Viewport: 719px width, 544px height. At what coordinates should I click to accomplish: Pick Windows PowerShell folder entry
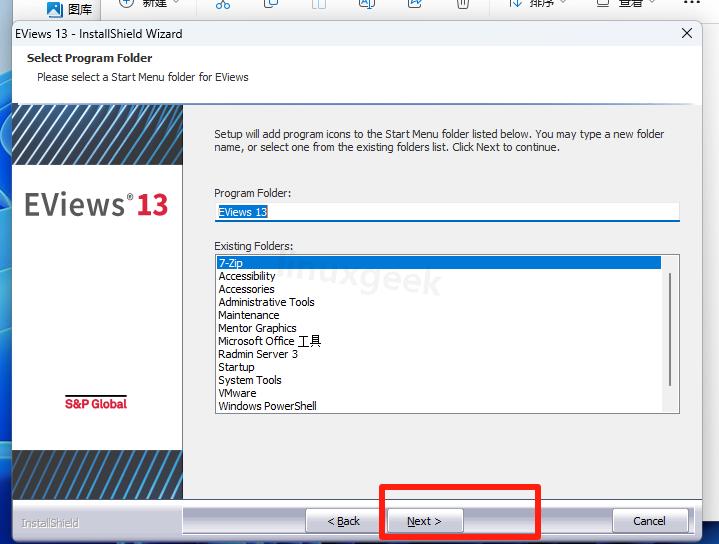click(267, 406)
